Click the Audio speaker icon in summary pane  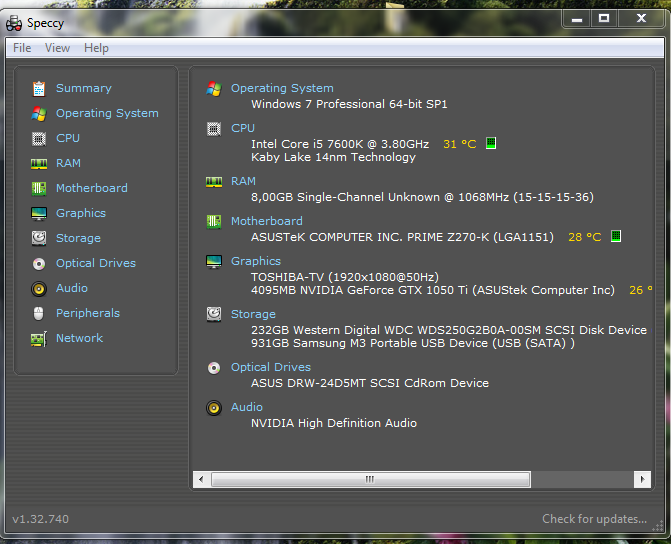[x=214, y=408]
